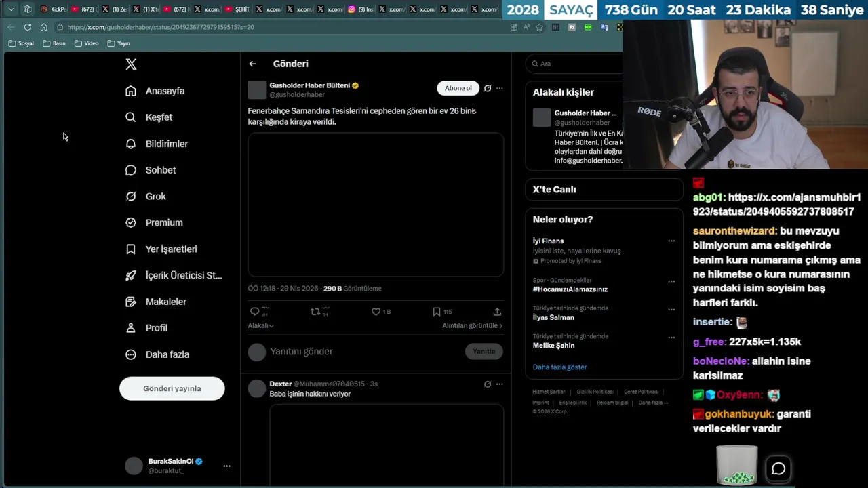Open Premium page
Image resolution: width=868 pixels, height=488 pixels.
click(154, 222)
